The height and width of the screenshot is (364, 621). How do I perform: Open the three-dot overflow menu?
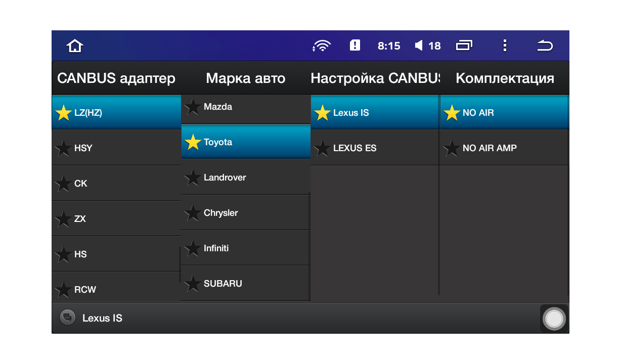click(x=505, y=46)
